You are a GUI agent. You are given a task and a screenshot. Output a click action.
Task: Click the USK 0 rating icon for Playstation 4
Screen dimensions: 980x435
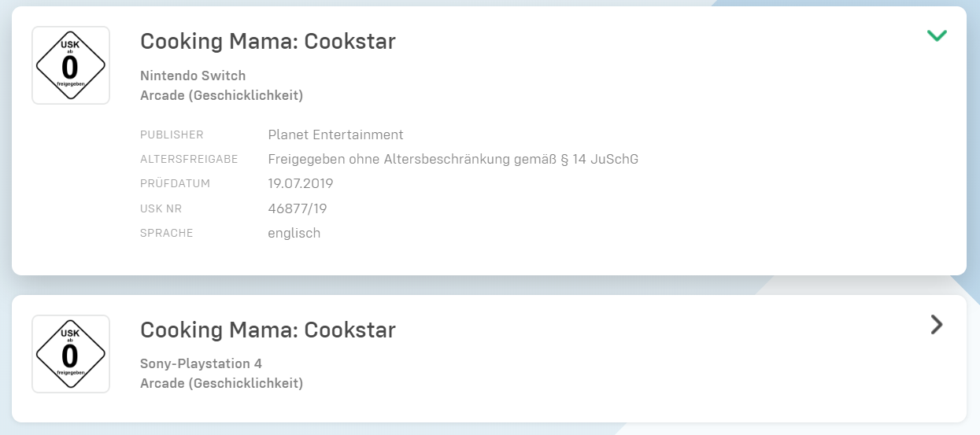[70, 353]
